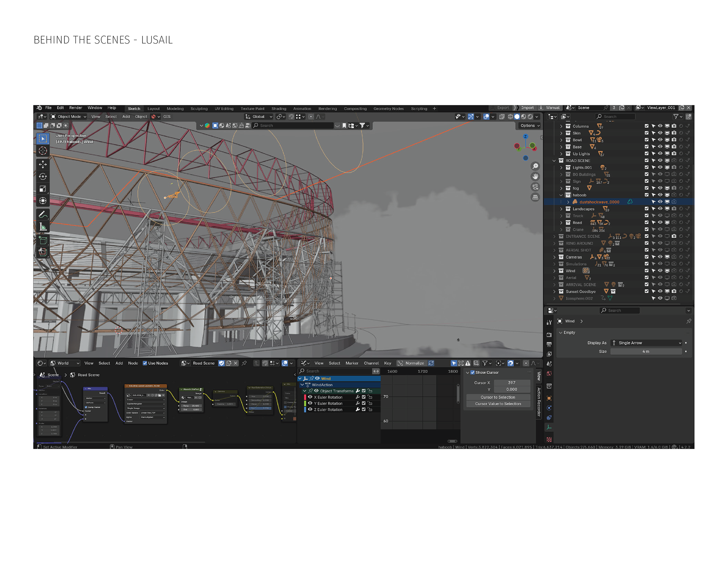Click Cursor to Selection button
The width and height of the screenshot is (728, 562).
pyautogui.click(x=498, y=398)
